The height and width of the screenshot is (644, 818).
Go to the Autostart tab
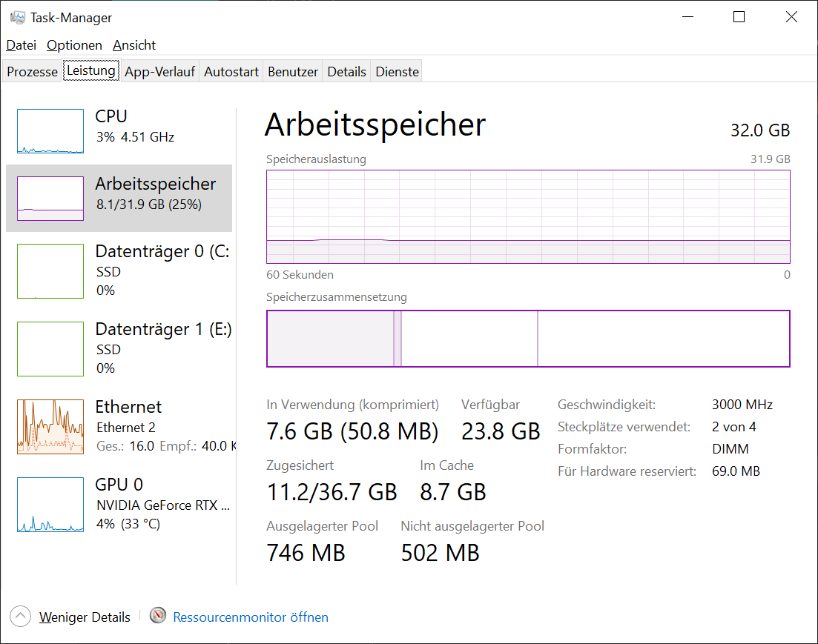231,72
